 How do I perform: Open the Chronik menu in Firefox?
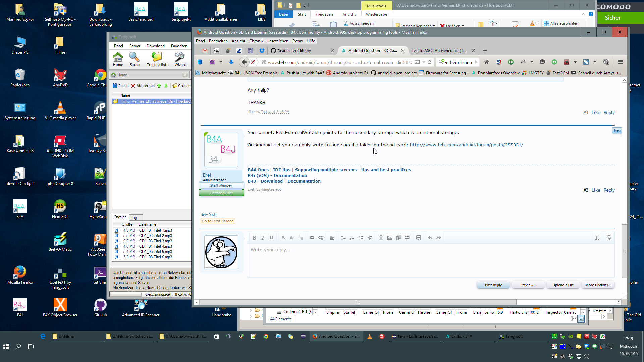point(256,41)
